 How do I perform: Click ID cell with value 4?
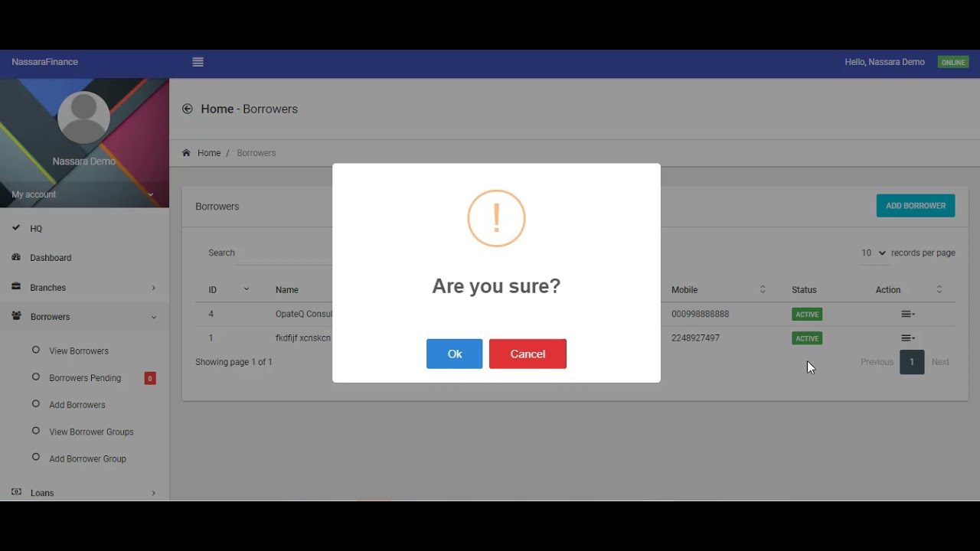211,315
